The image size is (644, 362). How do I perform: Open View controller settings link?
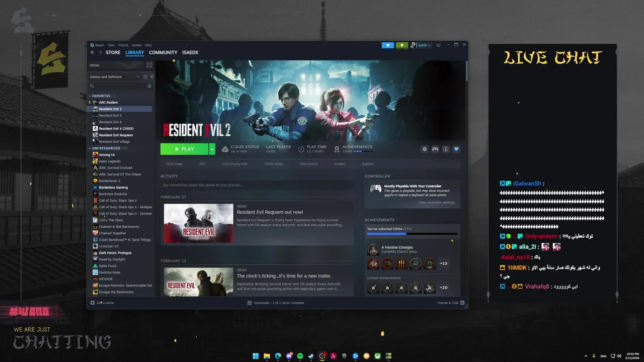click(437, 203)
